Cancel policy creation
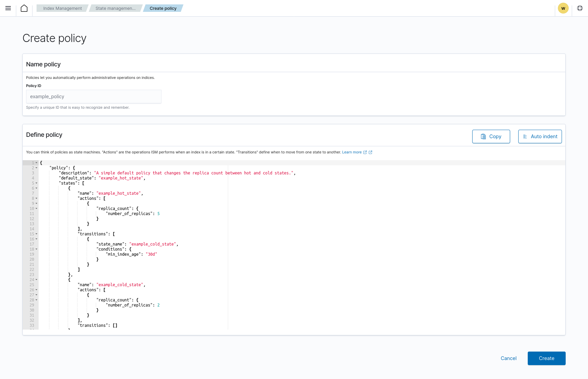Viewport: 588px width, 379px height. 508,358
